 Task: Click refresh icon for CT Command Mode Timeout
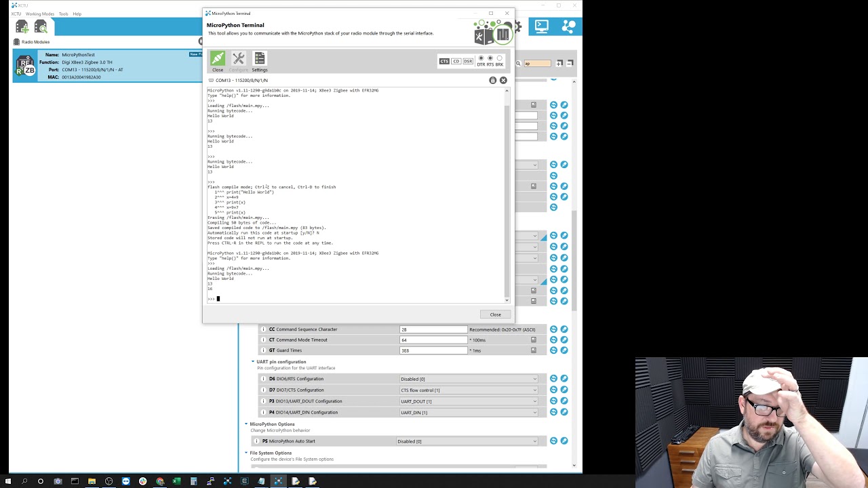coord(553,340)
